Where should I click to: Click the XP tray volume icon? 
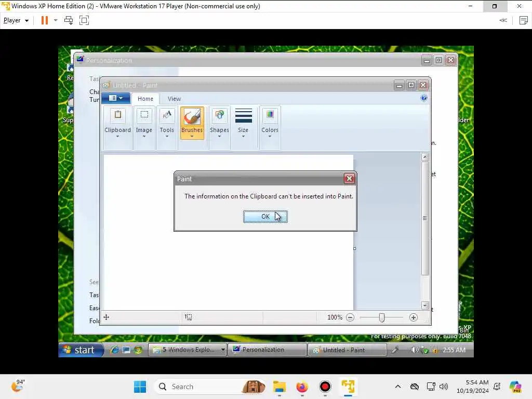pyautogui.click(x=414, y=350)
